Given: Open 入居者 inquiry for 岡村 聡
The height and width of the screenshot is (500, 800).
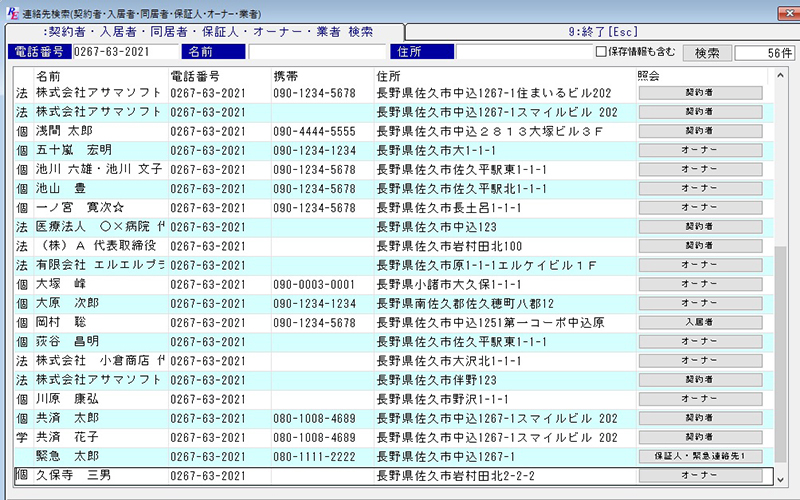Looking at the screenshot, I should [x=700, y=322].
